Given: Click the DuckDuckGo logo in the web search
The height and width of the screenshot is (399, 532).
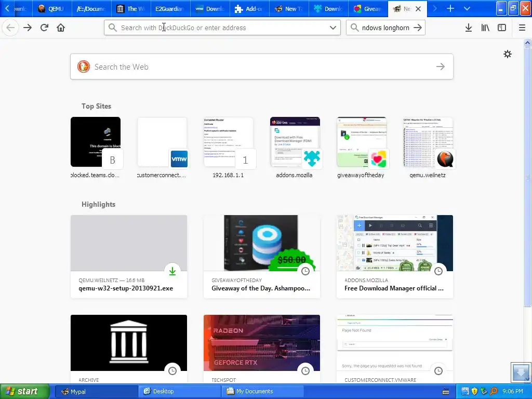Looking at the screenshot, I should 84,66.
